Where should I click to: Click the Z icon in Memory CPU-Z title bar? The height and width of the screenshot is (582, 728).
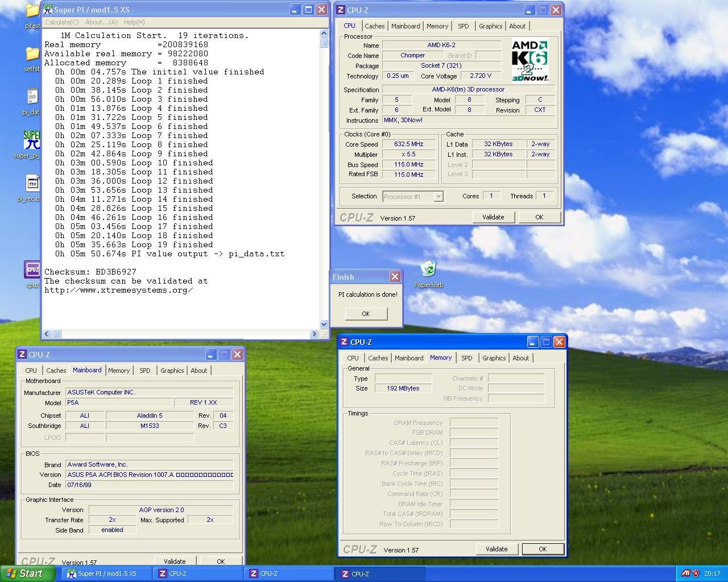[344, 342]
